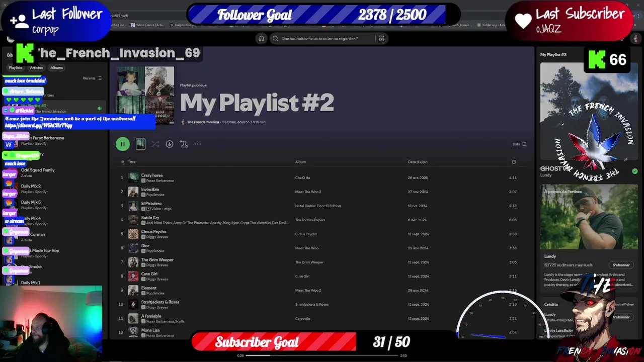Screen dimensions: 644x362
Task: Pause playback with the green button
Action: click(123, 144)
